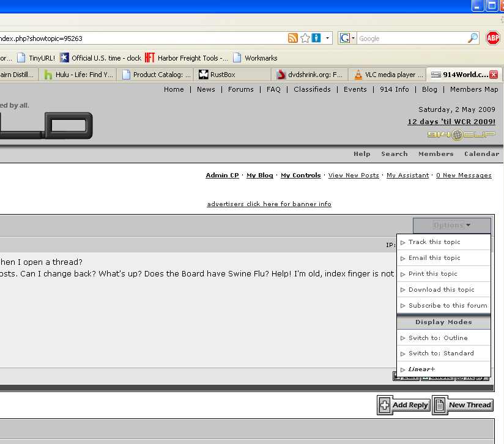Click the RSS feed subscribe icon
The height and width of the screenshot is (444, 504).
pyautogui.click(x=293, y=38)
